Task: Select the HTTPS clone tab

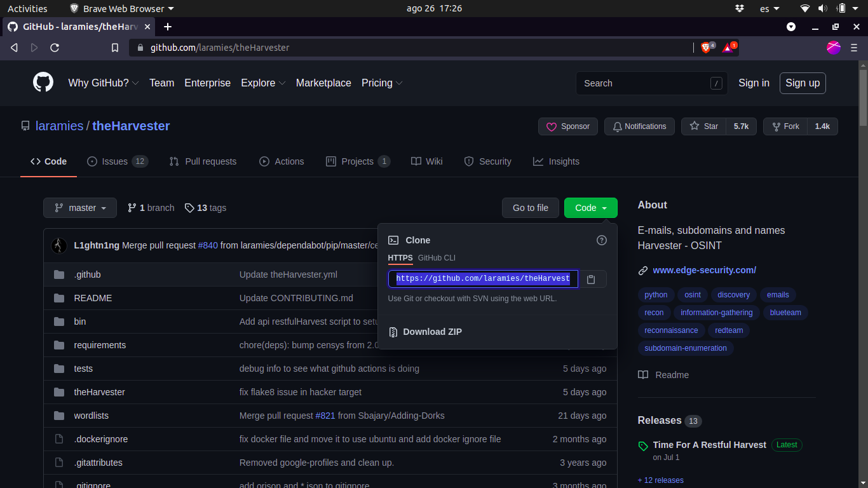Action: (400, 258)
